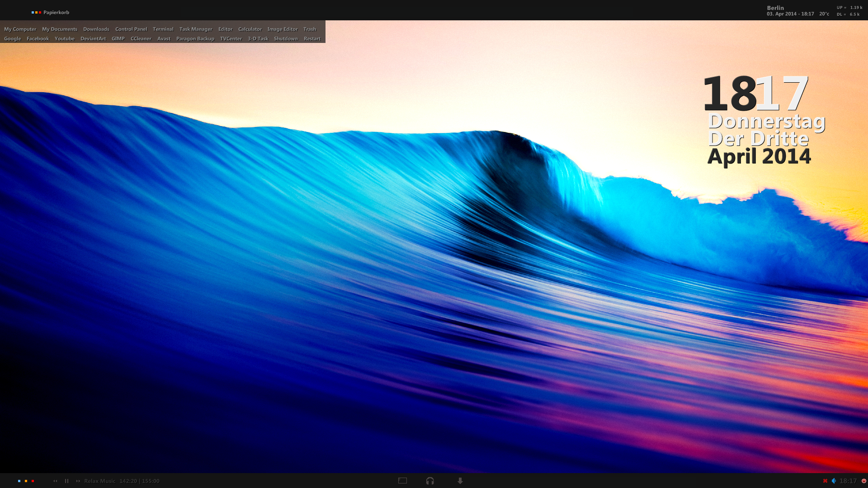
Task: Click the 142:20 | 155:00 track time
Action: 139,481
